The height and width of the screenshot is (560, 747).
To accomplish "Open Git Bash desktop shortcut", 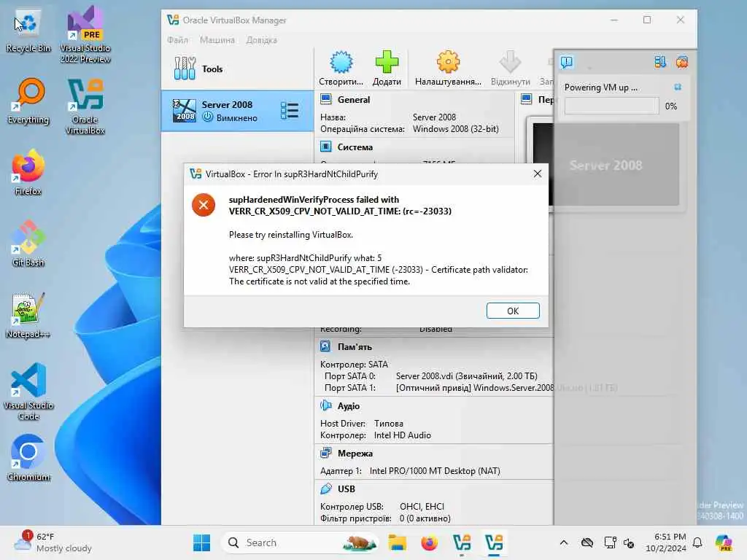I will click(28, 244).
